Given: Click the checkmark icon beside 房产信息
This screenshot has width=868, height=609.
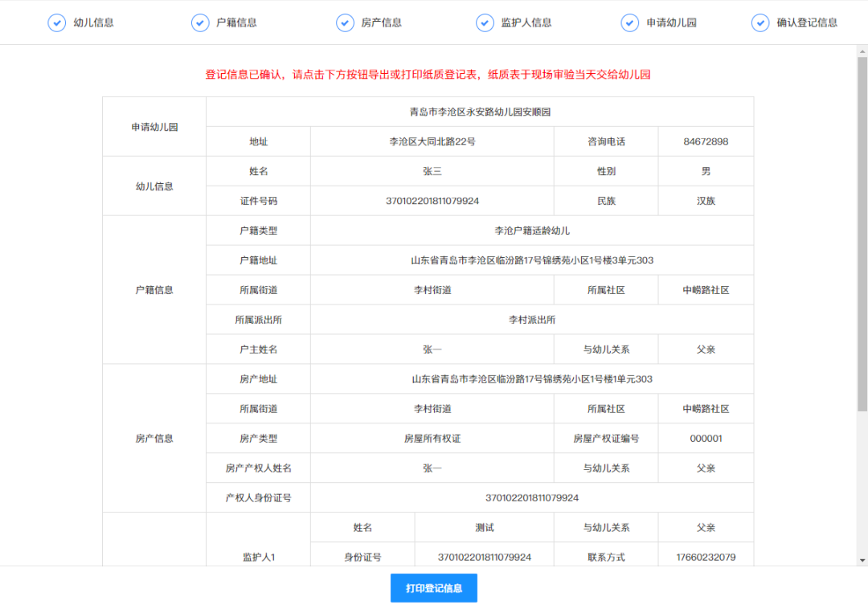Looking at the screenshot, I should pos(345,22).
